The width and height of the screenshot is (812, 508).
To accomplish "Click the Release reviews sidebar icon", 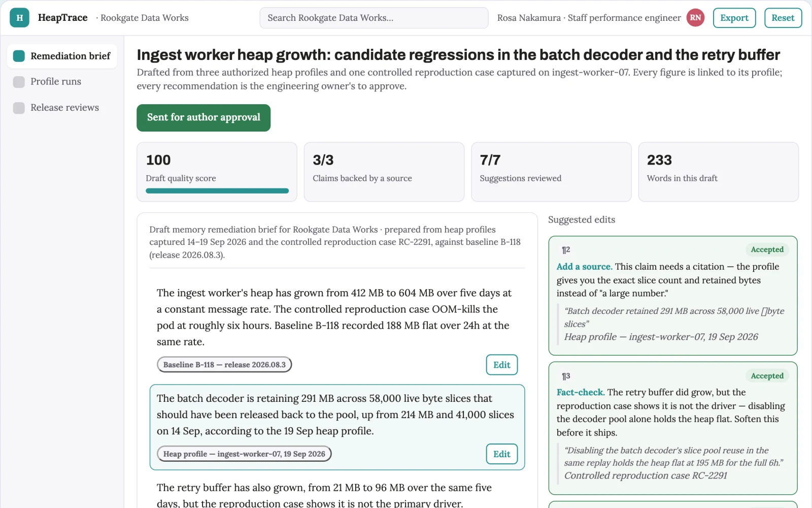I will click(x=19, y=108).
